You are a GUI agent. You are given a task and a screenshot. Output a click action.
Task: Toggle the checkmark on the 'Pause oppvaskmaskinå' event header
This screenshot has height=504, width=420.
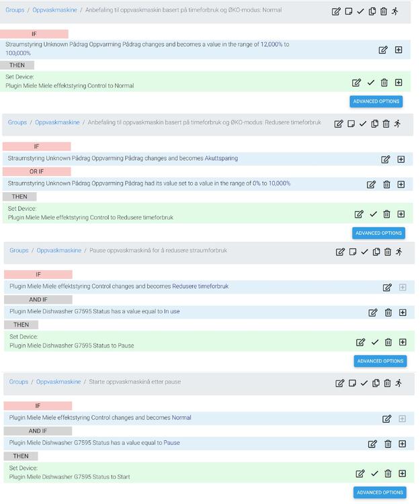pos(364,252)
